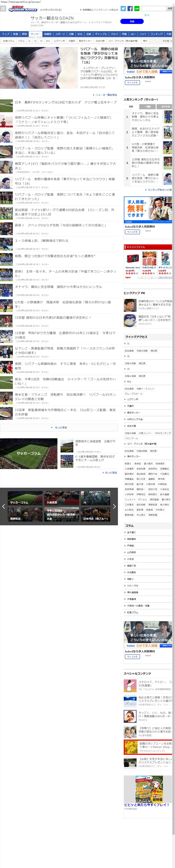The width and height of the screenshot is (175, 868).
Task: Open the サッカーコラム large thumbnail
Action: pos(29,453)
